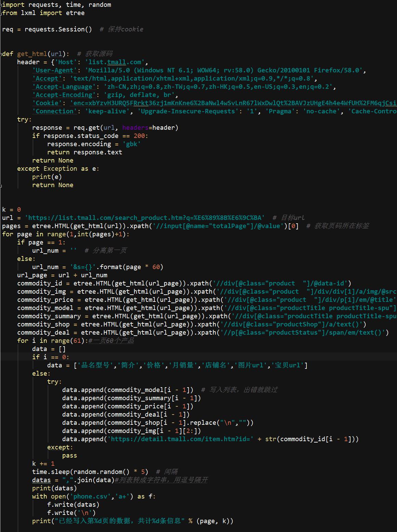This screenshot has width=397, height=532.
Task: Click commodity_id at its assignment line
Action: pyautogui.click(x=40, y=283)
